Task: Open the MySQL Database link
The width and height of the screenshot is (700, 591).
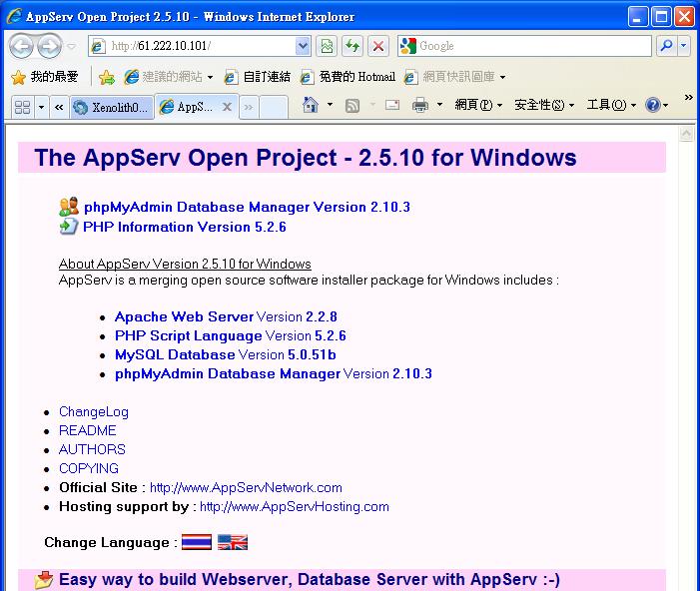Action: pos(175,354)
